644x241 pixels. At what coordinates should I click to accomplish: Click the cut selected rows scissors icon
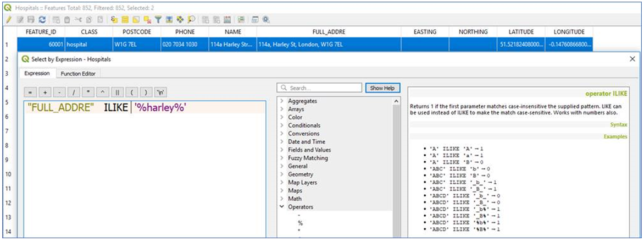78,19
